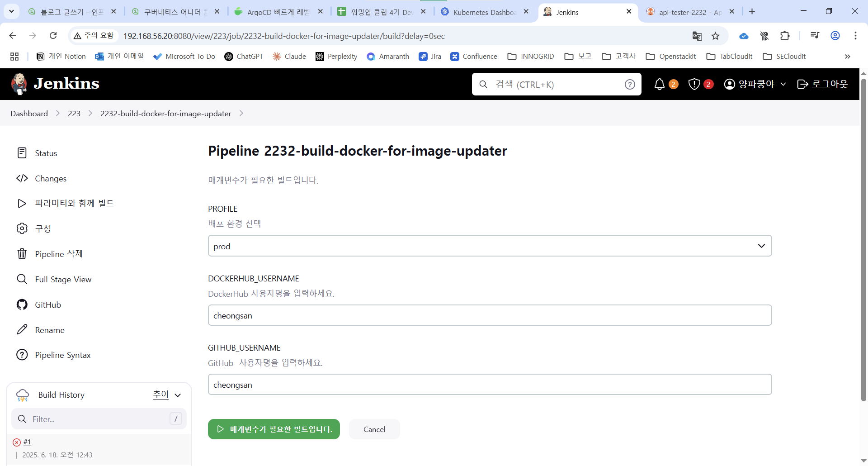Switch to the 워밍업 클럽 4기 browser tab
Screen dimensions: 868x466
(x=382, y=12)
